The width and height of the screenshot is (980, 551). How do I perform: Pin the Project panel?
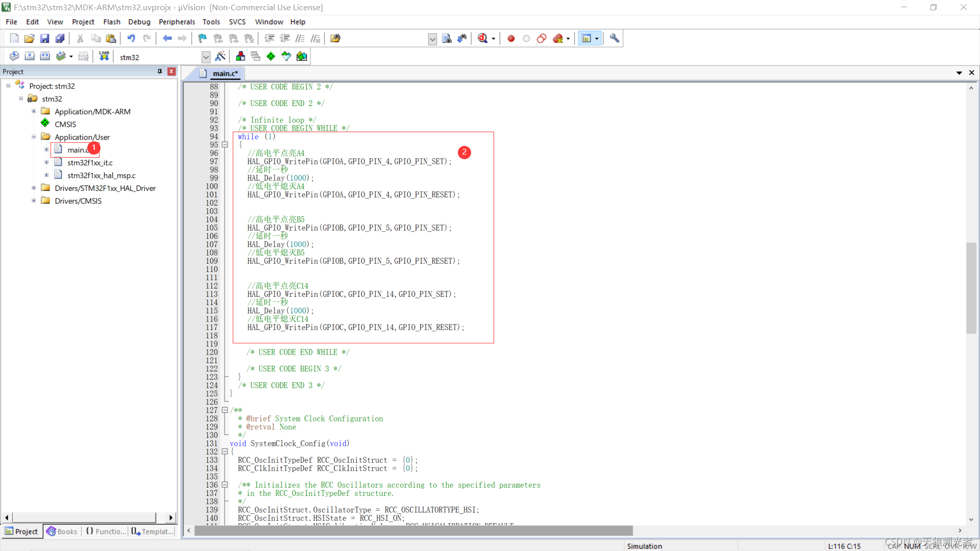tap(160, 71)
